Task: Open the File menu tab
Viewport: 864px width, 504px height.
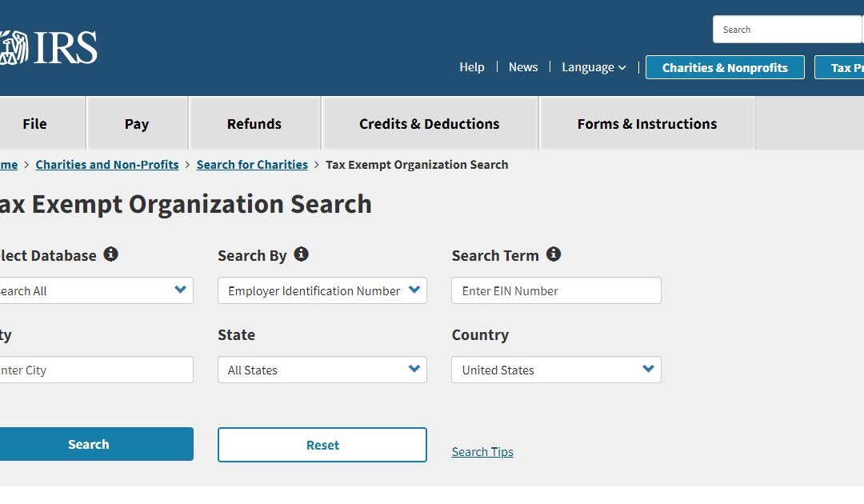Action: tap(42, 123)
